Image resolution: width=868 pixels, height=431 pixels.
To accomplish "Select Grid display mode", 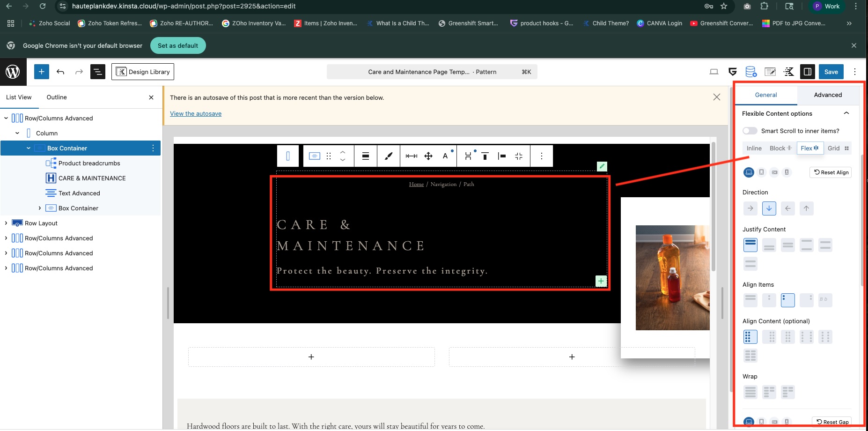I will coord(838,148).
